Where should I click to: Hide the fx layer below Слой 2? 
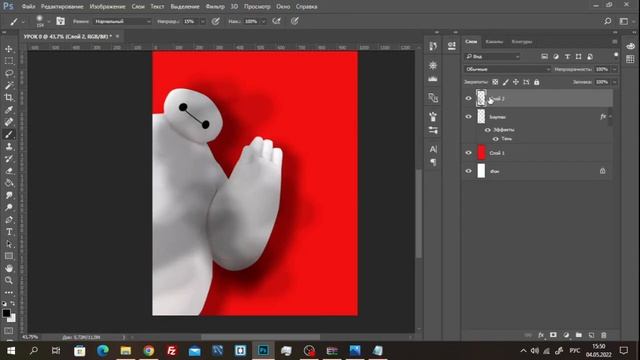469,117
